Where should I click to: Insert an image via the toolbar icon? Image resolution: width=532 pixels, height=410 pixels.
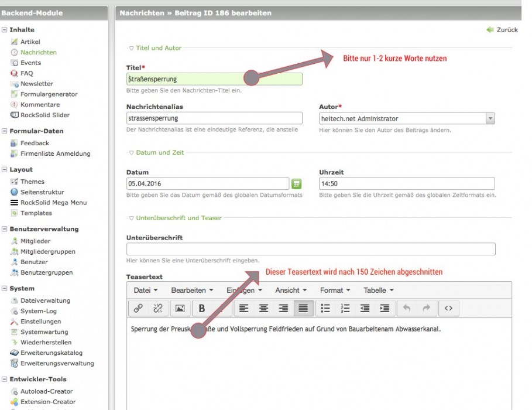pyautogui.click(x=180, y=308)
